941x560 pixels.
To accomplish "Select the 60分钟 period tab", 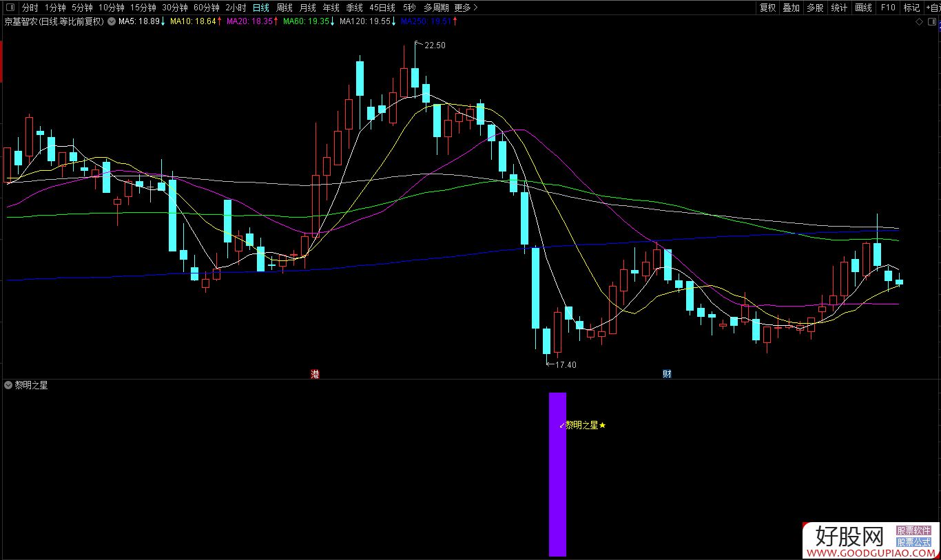I will pyautogui.click(x=207, y=8).
